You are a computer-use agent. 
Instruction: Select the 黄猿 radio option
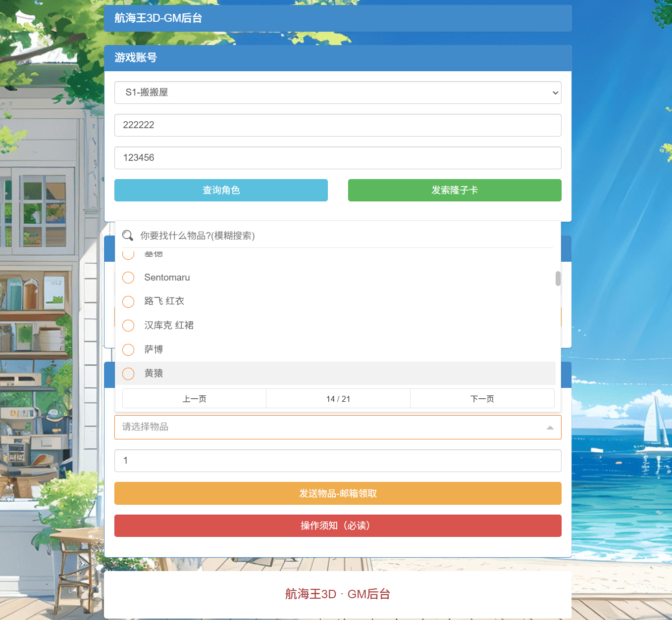(128, 374)
